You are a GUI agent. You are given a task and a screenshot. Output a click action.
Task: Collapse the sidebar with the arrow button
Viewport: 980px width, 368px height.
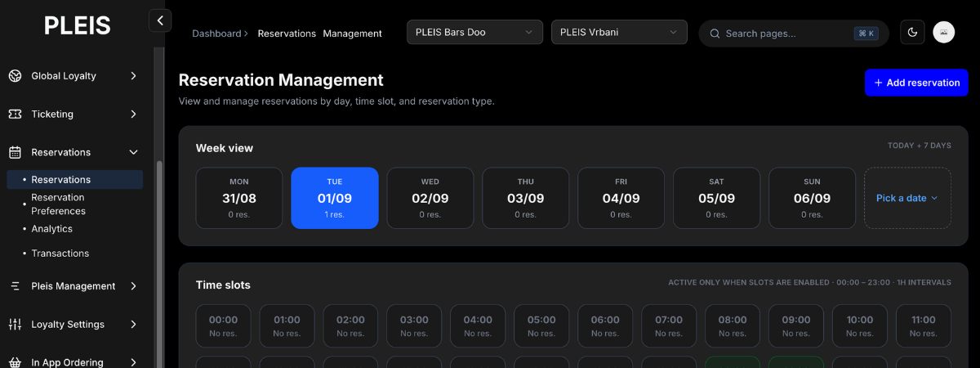pyautogui.click(x=160, y=20)
